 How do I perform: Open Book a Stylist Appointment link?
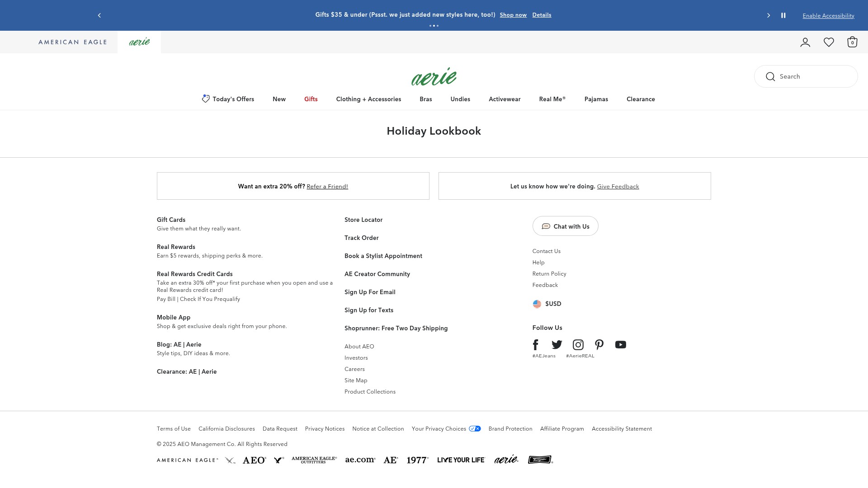(x=383, y=256)
